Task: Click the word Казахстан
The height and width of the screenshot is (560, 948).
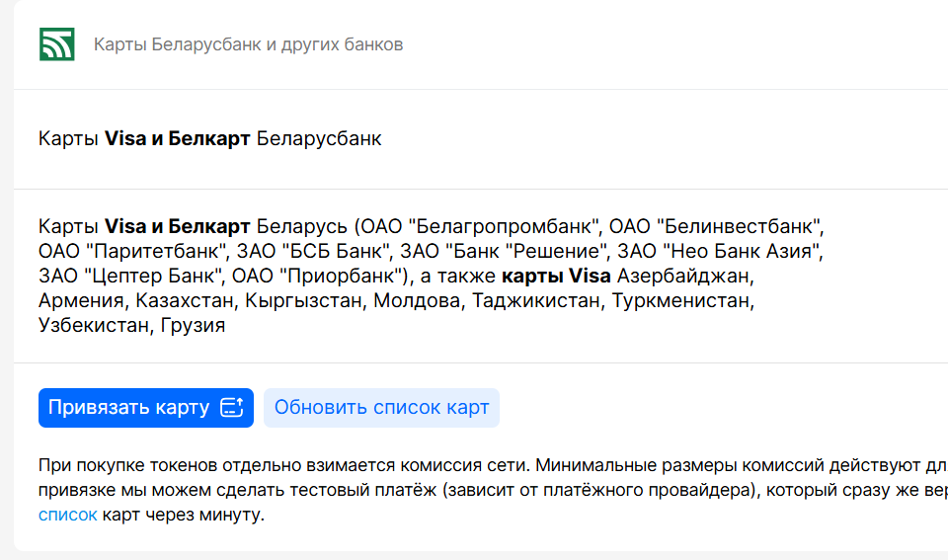Action: 185,300
